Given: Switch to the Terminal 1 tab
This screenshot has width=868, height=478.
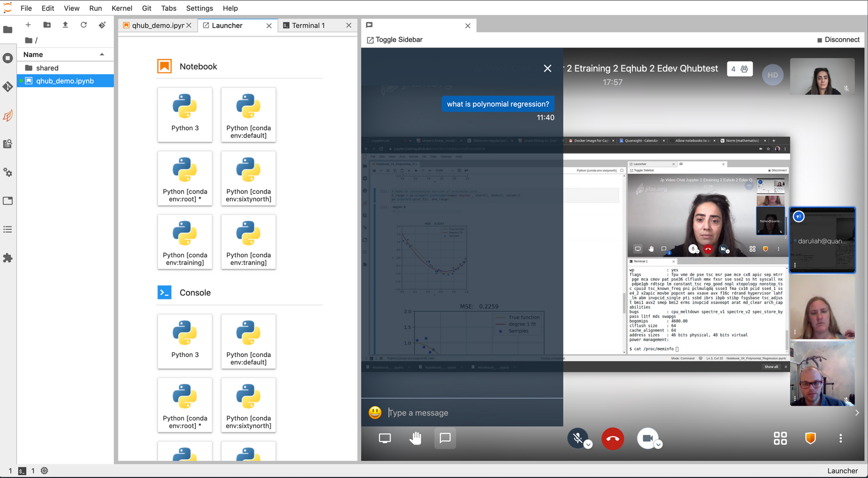Looking at the screenshot, I should pos(308,26).
